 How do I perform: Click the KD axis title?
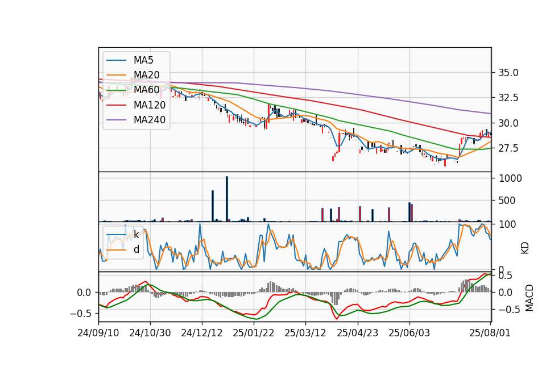click(x=525, y=248)
